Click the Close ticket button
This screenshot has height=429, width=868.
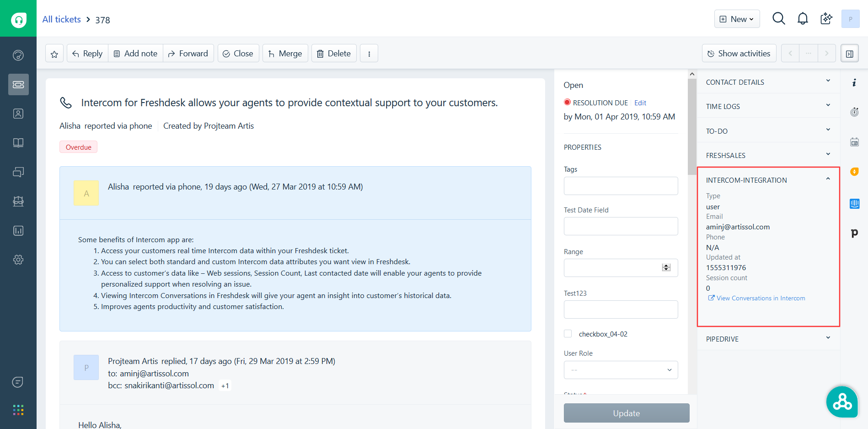click(x=238, y=54)
